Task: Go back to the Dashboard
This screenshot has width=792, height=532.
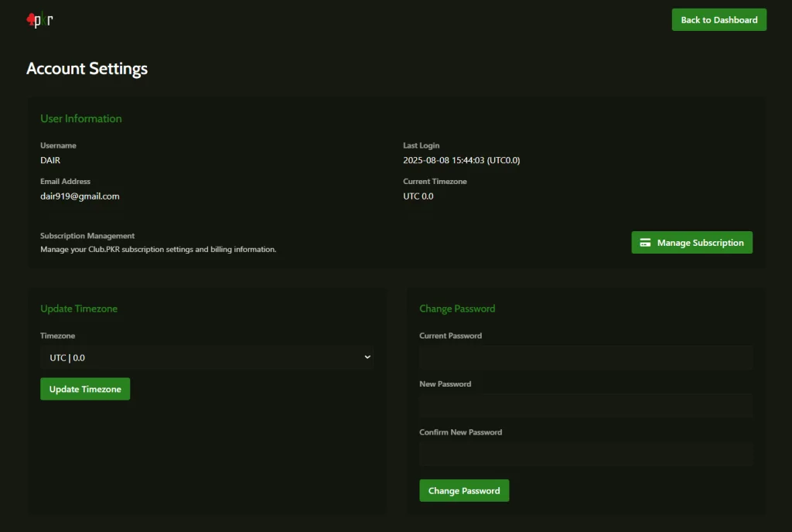Action: 719,20
